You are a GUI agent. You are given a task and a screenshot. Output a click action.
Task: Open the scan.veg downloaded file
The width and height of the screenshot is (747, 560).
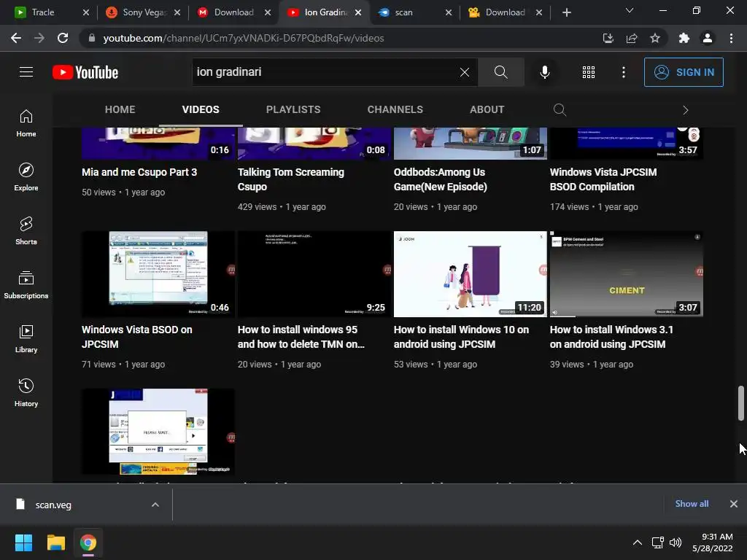pos(53,505)
